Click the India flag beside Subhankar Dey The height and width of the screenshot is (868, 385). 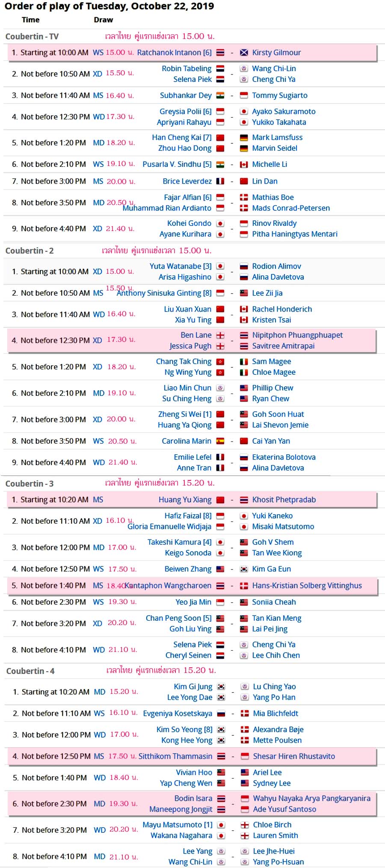click(x=220, y=95)
